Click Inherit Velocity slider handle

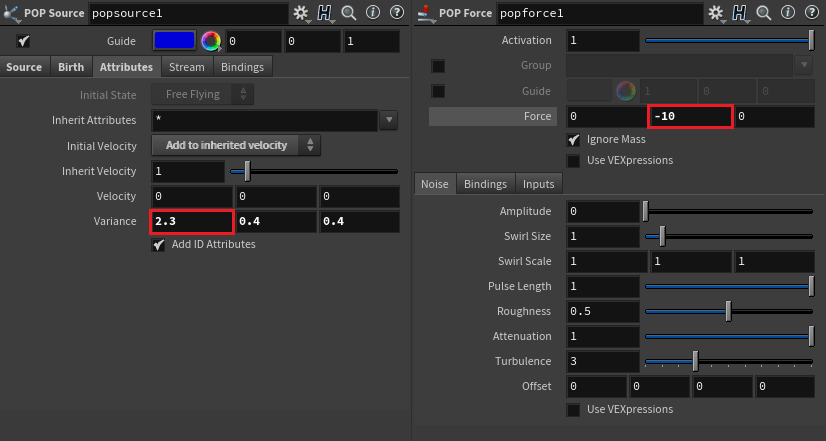(x=247, y=171)
